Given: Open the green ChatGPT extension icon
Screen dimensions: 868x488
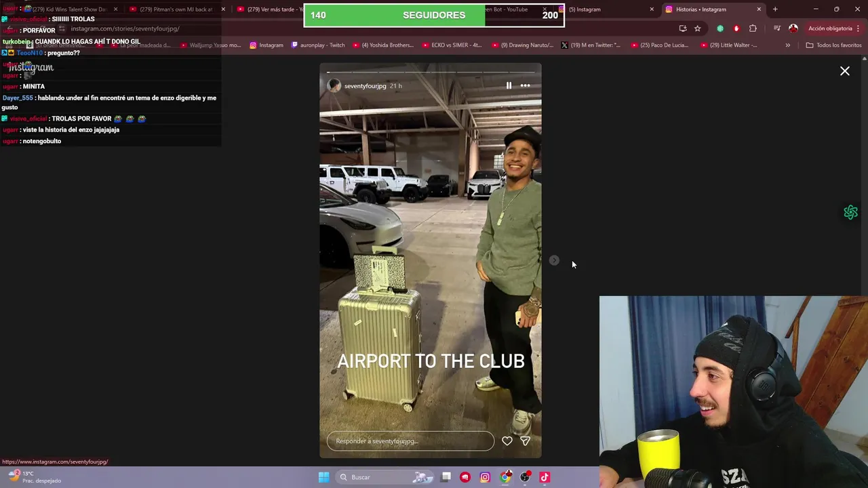Looking at the screenshot, I should [x=720, y=28].
